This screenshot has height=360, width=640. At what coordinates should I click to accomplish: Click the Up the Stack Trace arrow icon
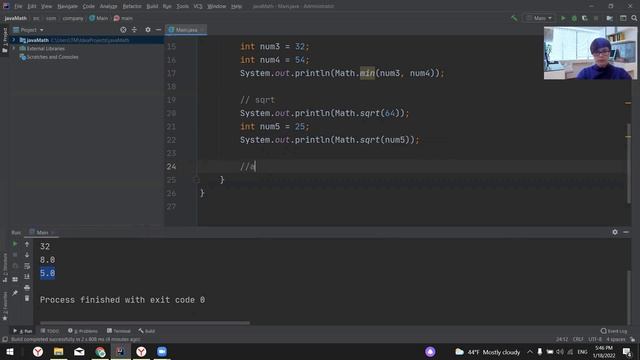(x=27, y=244)
